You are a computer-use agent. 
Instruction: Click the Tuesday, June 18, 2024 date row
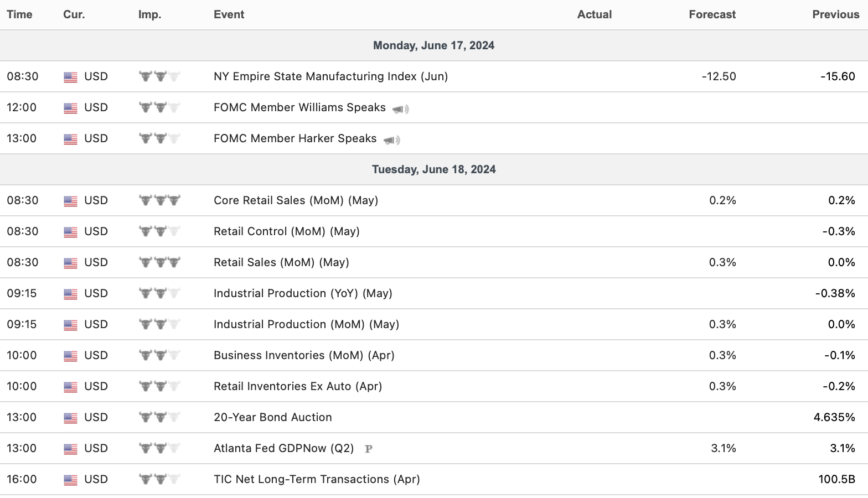[433, 169]
